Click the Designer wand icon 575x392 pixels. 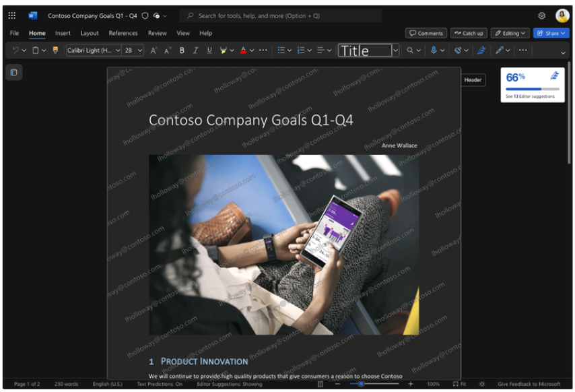point(499,51)
